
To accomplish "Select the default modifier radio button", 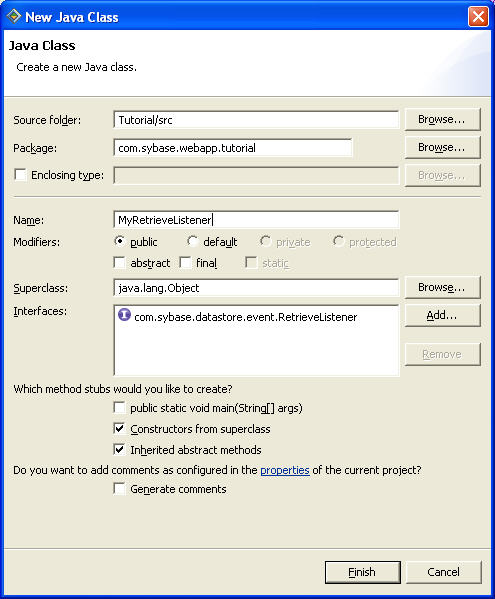I will click(192, 241).
